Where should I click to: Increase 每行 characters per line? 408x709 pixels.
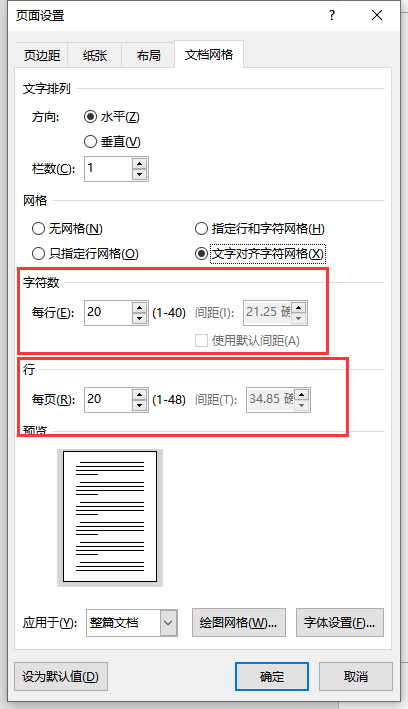(140, 307)
